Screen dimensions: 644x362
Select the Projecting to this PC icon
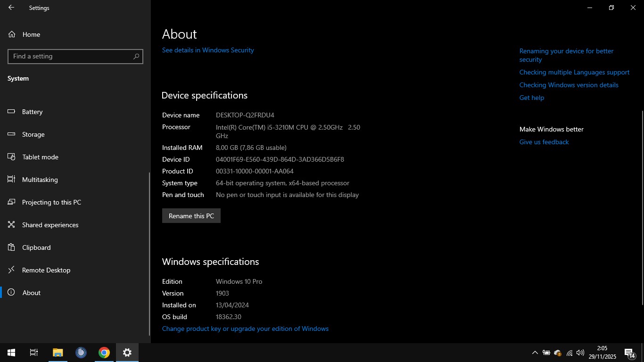click(x=12, y=202)
